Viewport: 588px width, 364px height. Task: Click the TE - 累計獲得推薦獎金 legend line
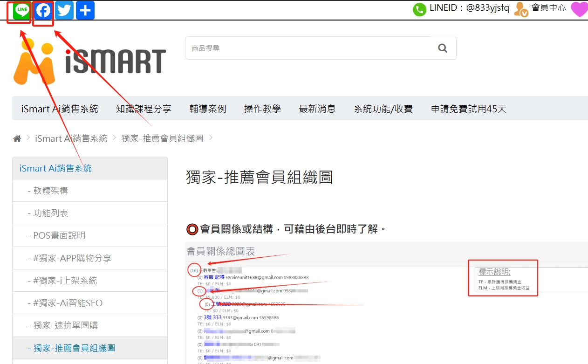tap(500, 282)
